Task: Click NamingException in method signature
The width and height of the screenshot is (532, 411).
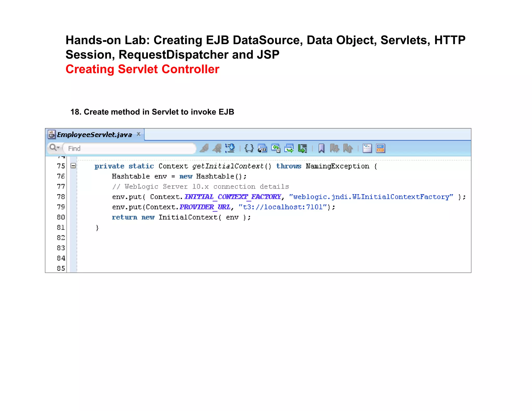Action: click(337, 166)
